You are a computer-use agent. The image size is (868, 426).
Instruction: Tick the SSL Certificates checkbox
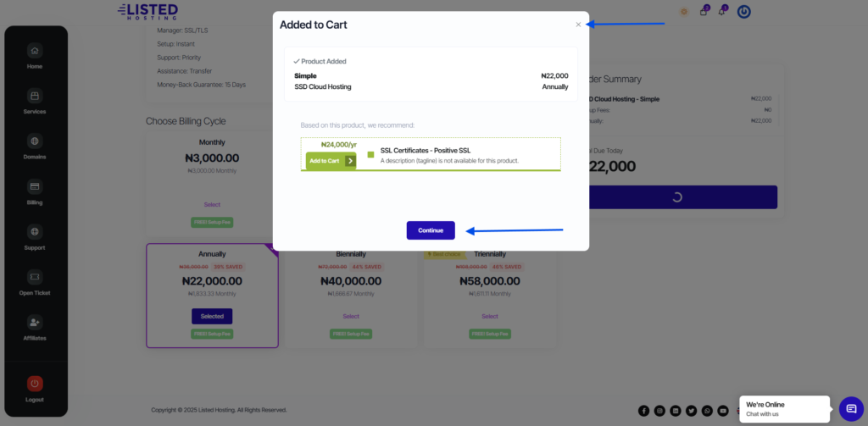coord(370,155)
